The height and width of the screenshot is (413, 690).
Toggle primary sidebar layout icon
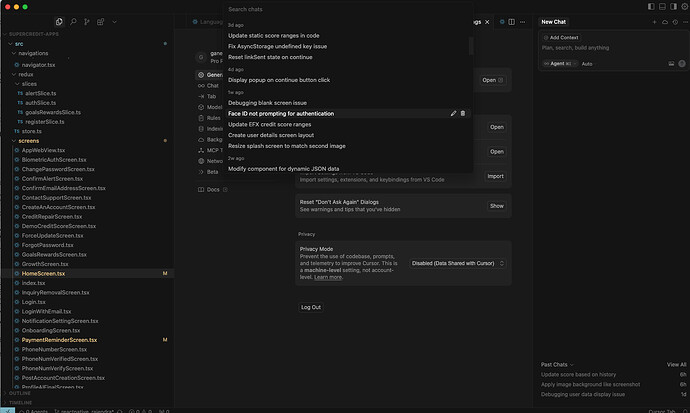click(x=651, y=7)
